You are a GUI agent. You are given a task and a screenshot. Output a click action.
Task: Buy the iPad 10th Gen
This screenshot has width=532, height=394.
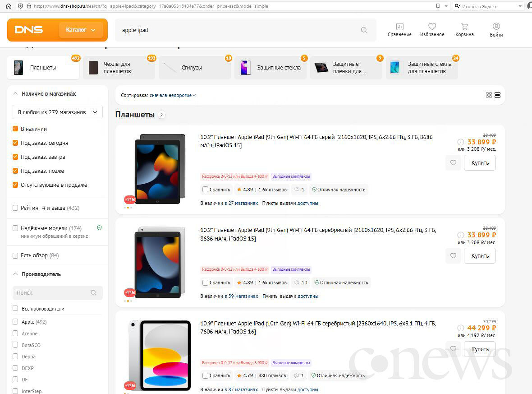[x=480, y=349]
